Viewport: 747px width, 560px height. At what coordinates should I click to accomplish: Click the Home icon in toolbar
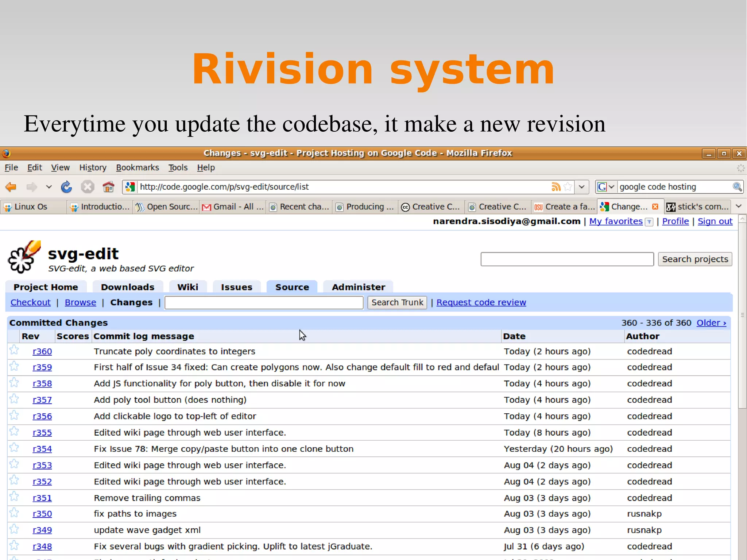[108, 187]
